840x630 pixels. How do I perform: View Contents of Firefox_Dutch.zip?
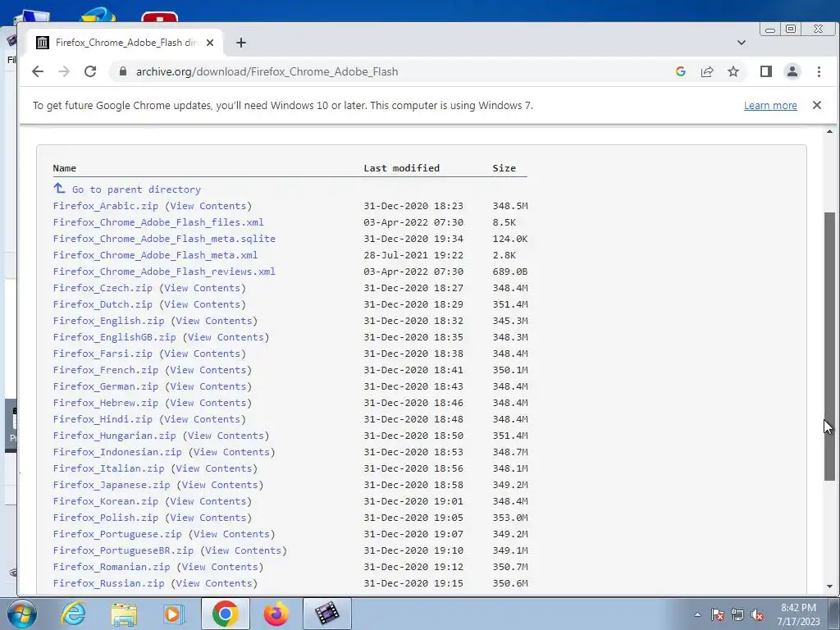click(203, 304)
